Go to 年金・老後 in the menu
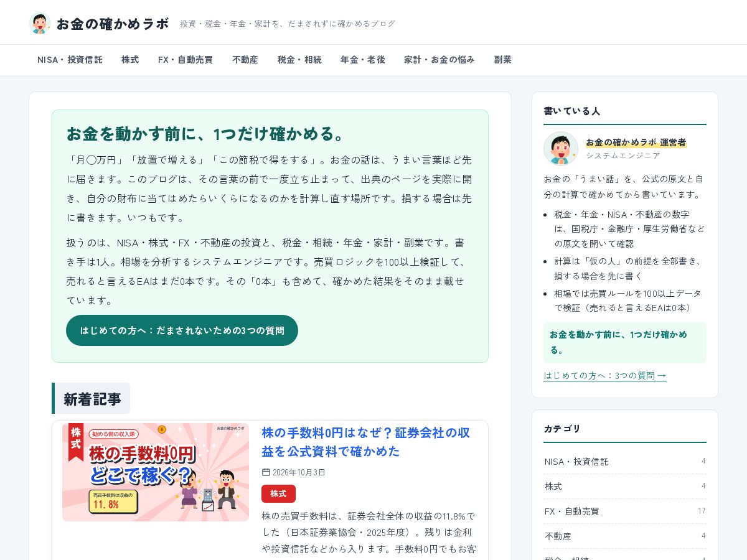The image size is (747, 560). point(363,60)
